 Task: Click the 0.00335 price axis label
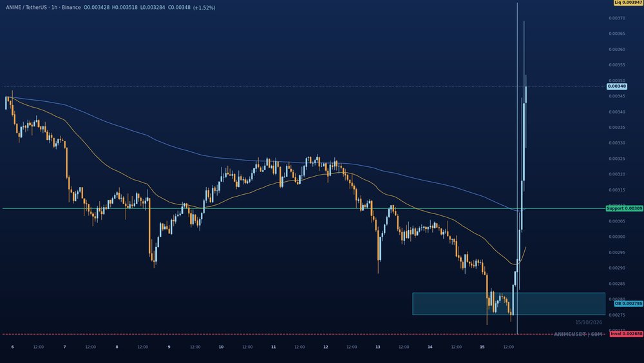tap(616, 128)
